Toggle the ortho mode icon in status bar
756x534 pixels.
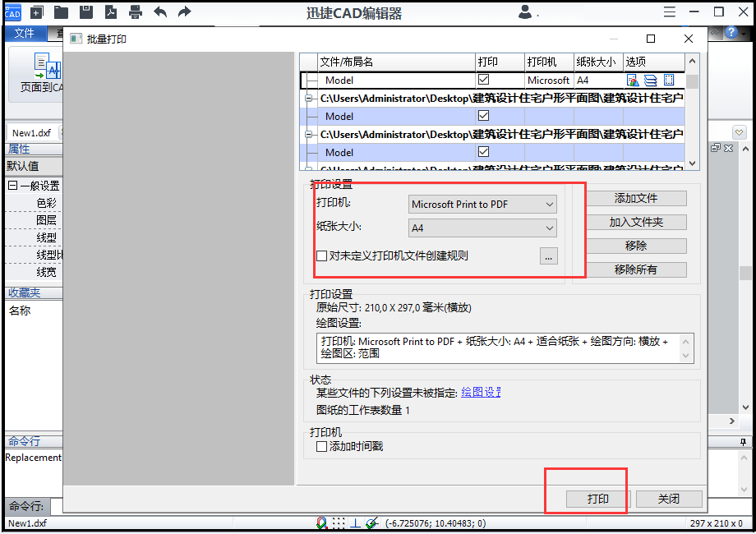[x=355, y=523]
